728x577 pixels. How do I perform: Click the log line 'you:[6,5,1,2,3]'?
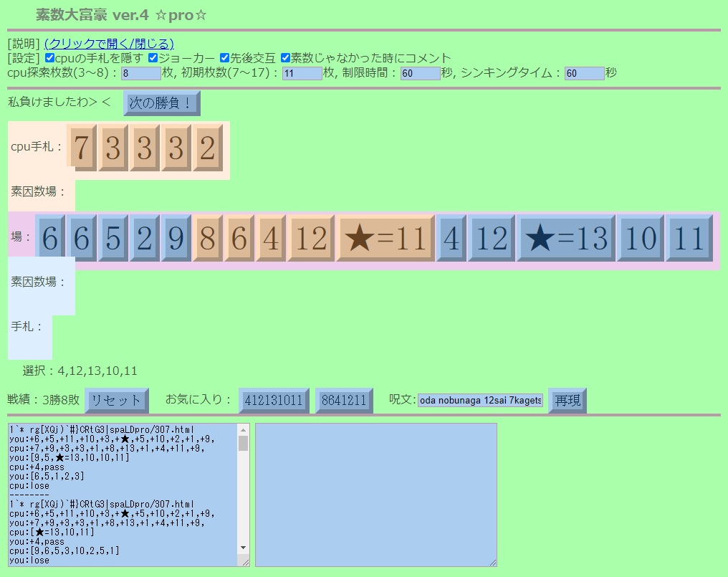tap(47, 476)
